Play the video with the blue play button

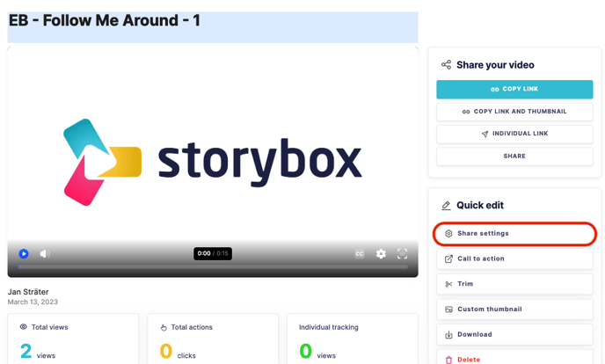(24, 254)
